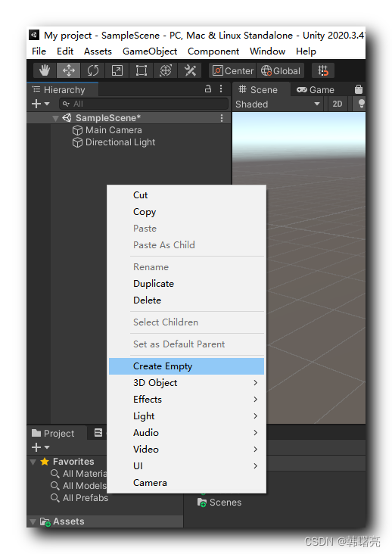Open the GameObject menu
Screen dimensions: 392x554
coord(150,51)
